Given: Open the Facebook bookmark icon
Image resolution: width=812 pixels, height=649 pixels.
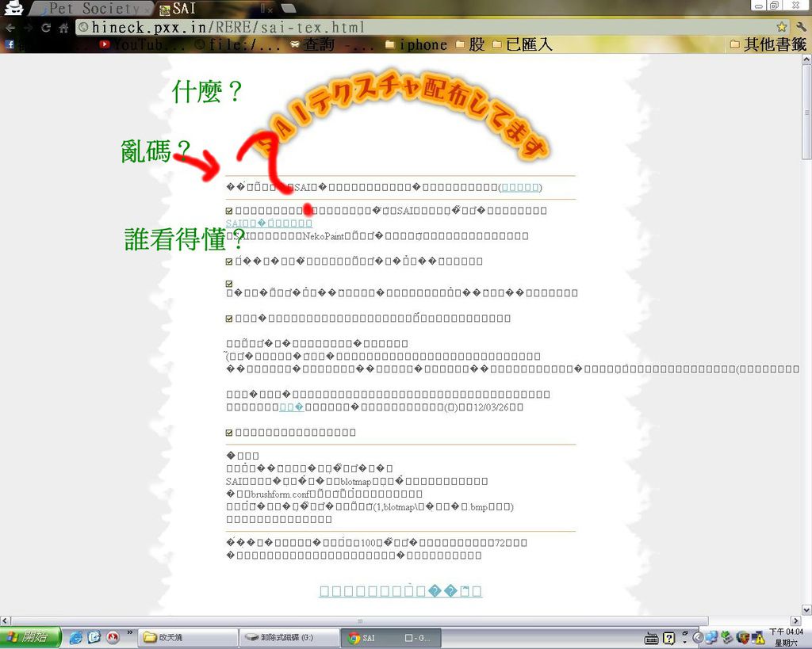Looking at the screenshot, I should coord(10,44).
